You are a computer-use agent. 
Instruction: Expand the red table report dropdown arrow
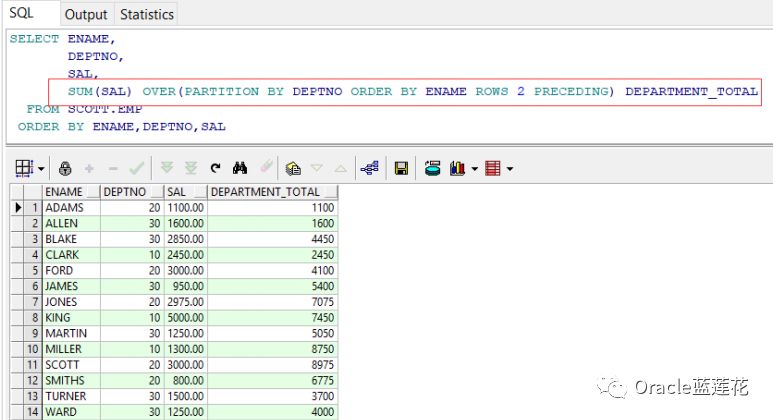point(510,169)
